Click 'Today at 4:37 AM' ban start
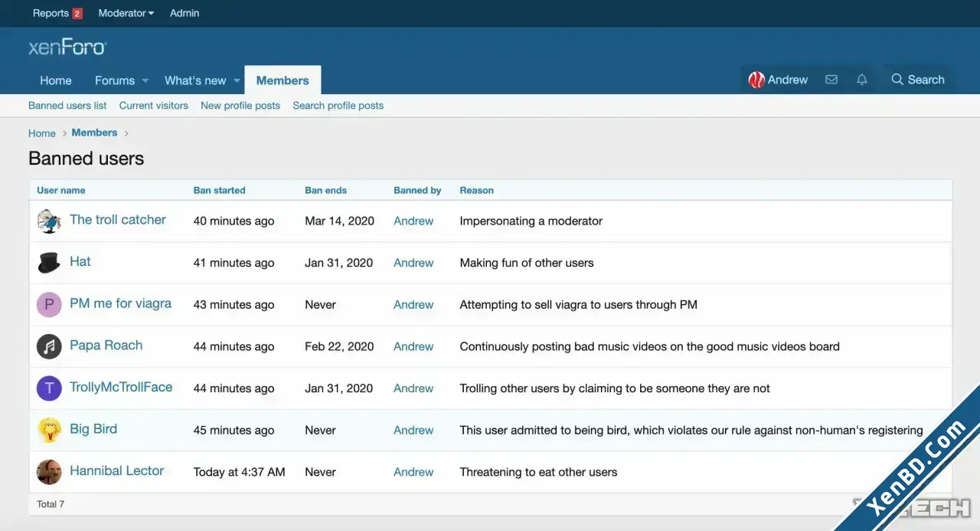The image size is (980, 531). pos(240,472)
